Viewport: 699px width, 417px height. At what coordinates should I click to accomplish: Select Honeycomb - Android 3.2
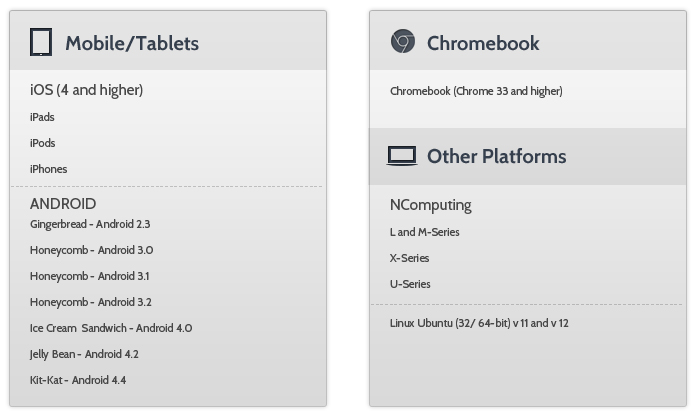click(x=90, y=302)
